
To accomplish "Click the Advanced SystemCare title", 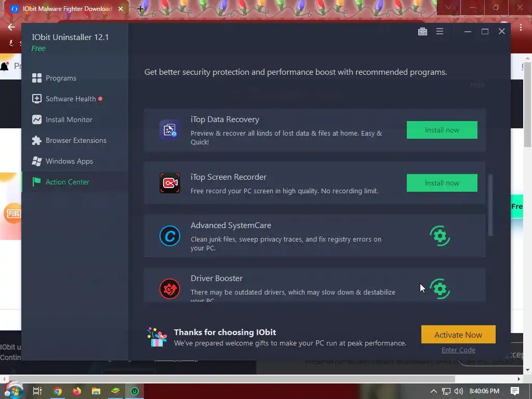I will [x=231, y=225].
